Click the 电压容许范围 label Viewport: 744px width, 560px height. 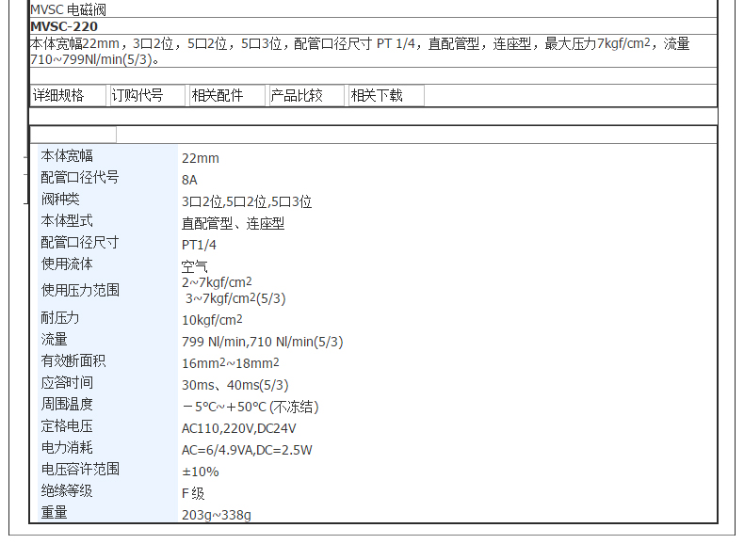(80, 469)
